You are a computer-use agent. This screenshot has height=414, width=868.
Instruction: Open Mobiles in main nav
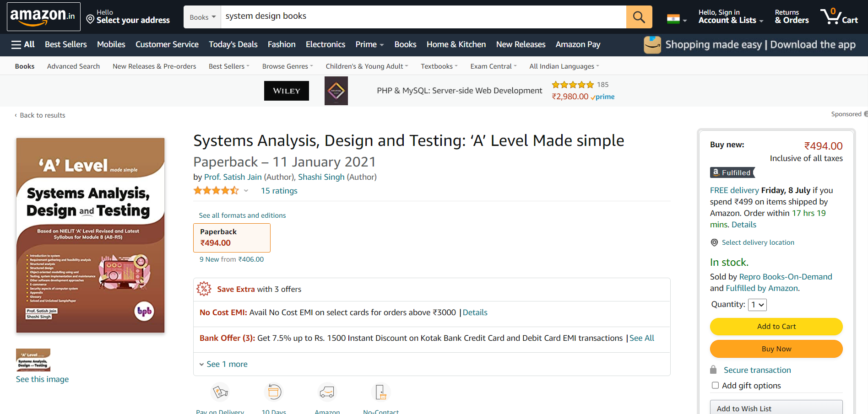click(x=111, y=44)
